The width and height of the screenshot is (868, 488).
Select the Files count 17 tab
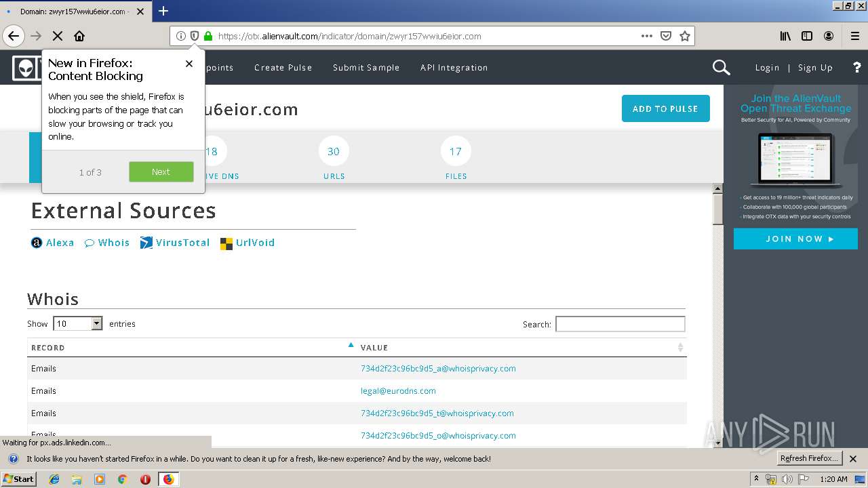point(456,157)
